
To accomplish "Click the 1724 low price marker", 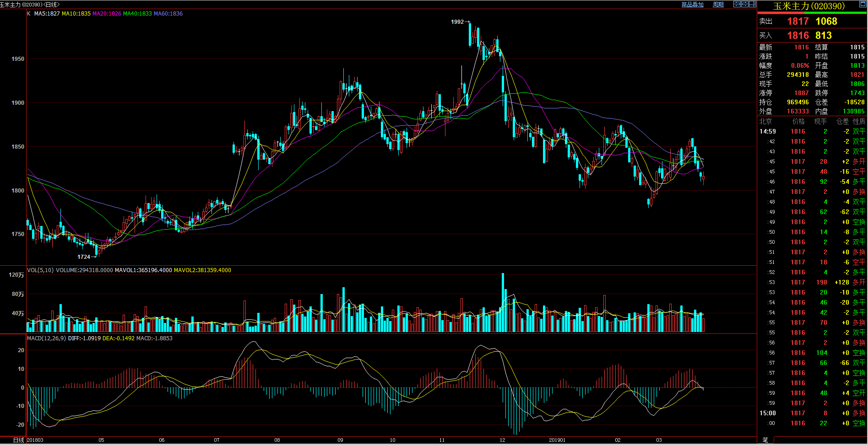I will [x=84, y=257].
